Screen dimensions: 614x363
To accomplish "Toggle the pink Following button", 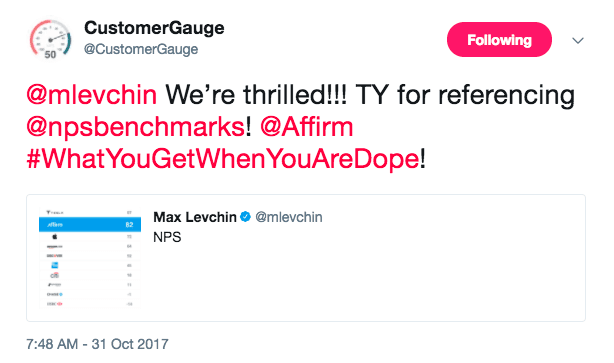I will [x=499, y=40].
